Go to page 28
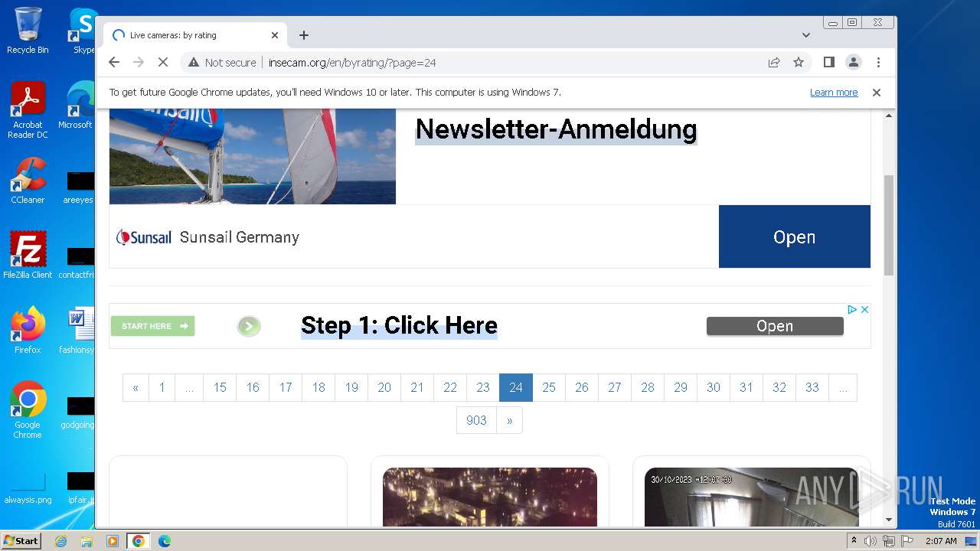This screenshot has height=551, width=980. (648, 387)
